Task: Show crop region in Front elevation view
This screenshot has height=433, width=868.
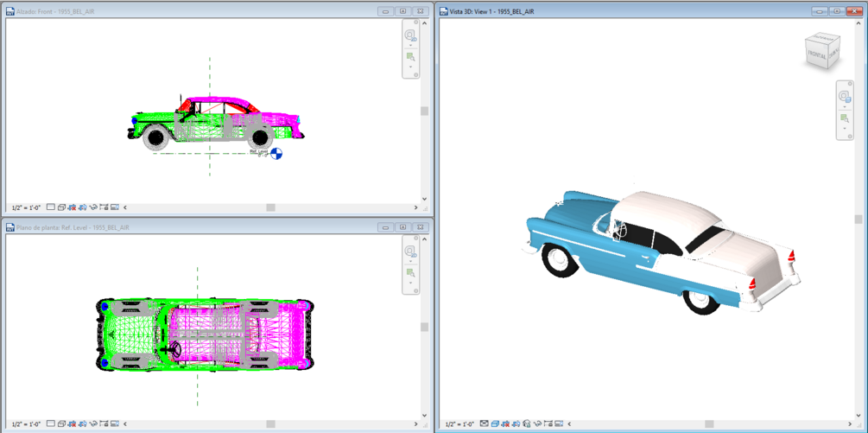Action: [x=83, y=207]
